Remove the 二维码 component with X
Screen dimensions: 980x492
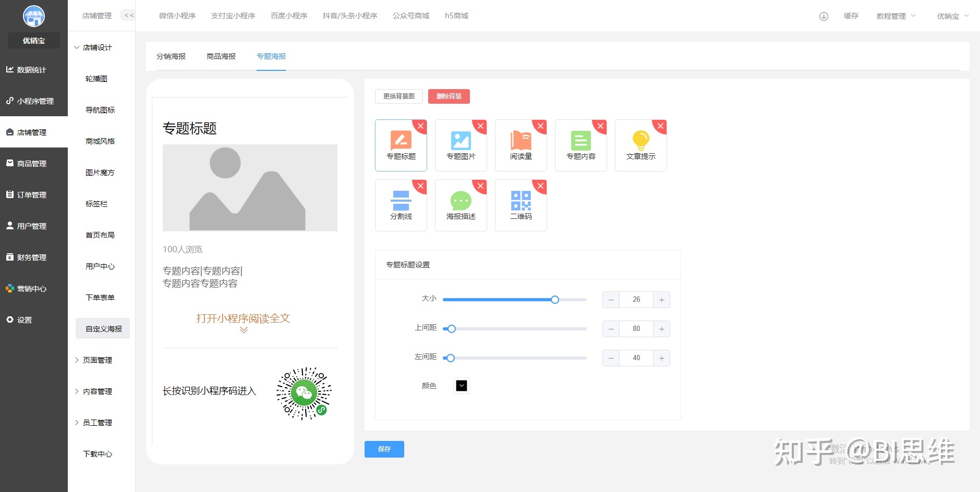pyautogui.click(x=541, y=186)
